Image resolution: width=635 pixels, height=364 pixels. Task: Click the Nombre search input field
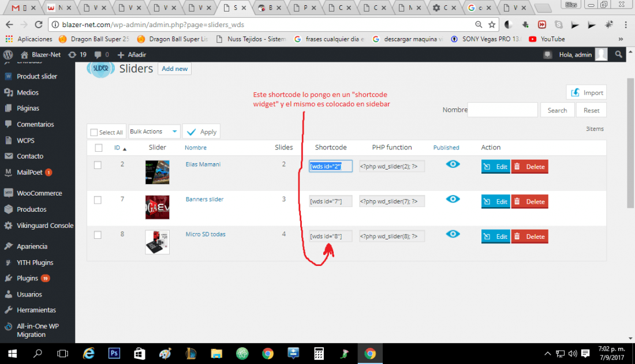[x=503, y=110]
